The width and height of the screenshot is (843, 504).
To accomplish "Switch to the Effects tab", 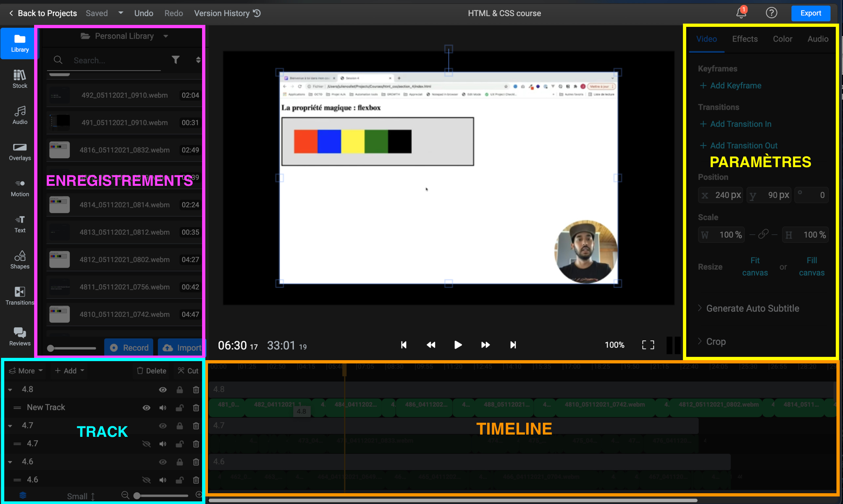I will [x=744, y=39].
